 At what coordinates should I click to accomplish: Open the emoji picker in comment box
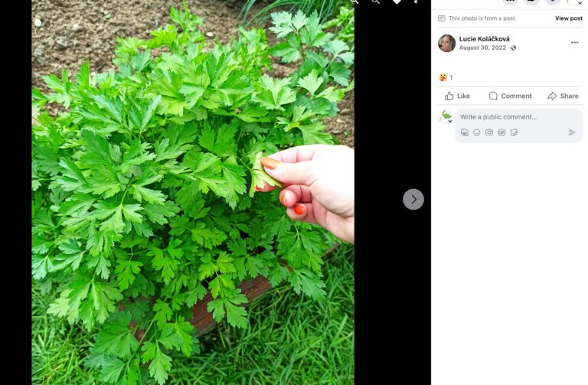pyautogui.click(x=477, y=132)
